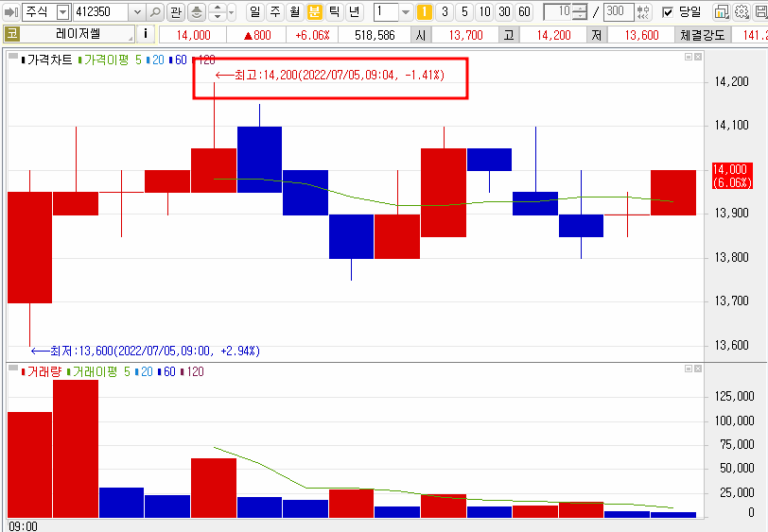Close the volume chart pane
The width and height of the screenshot is (768, 532).
(x=698, y=369)
